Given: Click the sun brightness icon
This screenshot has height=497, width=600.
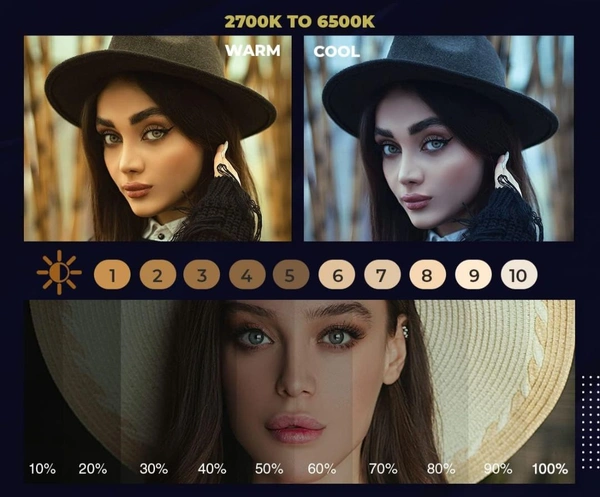Looking at the screenshot, I should click(59, 273).
